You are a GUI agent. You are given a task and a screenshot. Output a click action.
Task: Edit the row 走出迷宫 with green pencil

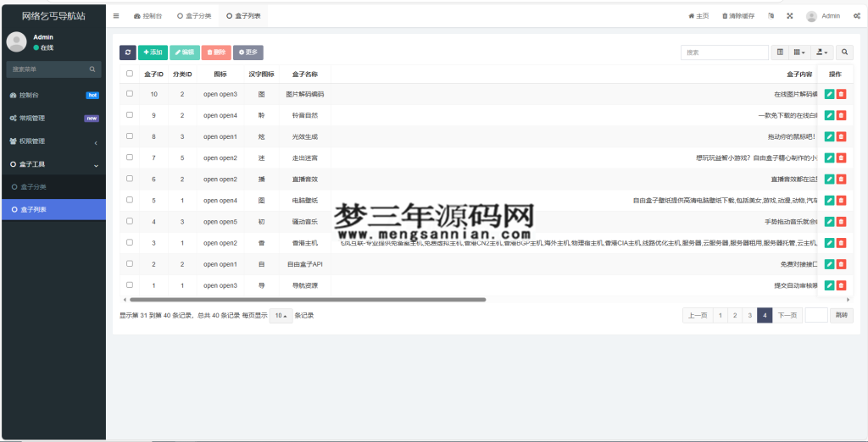(829, 157)
